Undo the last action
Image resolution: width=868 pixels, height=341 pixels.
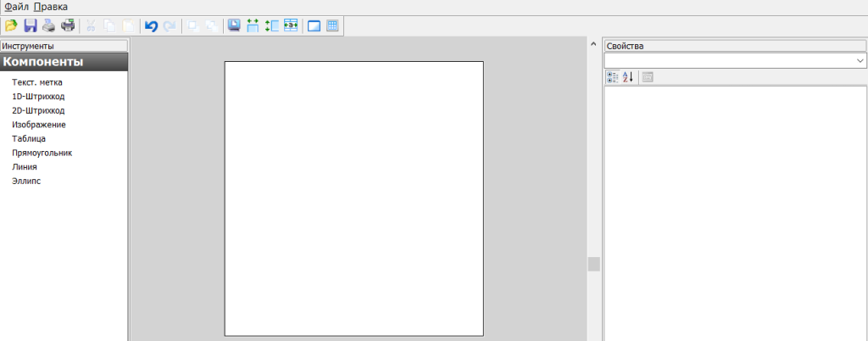tap(151, 25)
